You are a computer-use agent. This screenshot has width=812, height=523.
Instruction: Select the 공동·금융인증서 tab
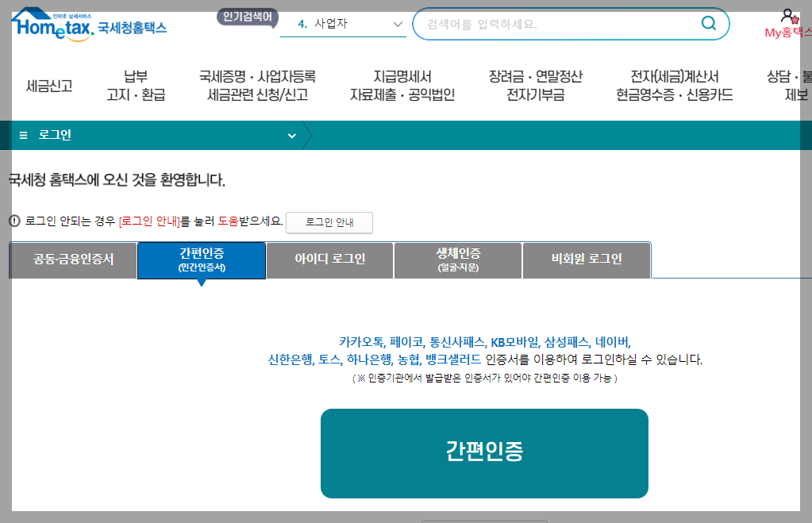pos(71,260)
